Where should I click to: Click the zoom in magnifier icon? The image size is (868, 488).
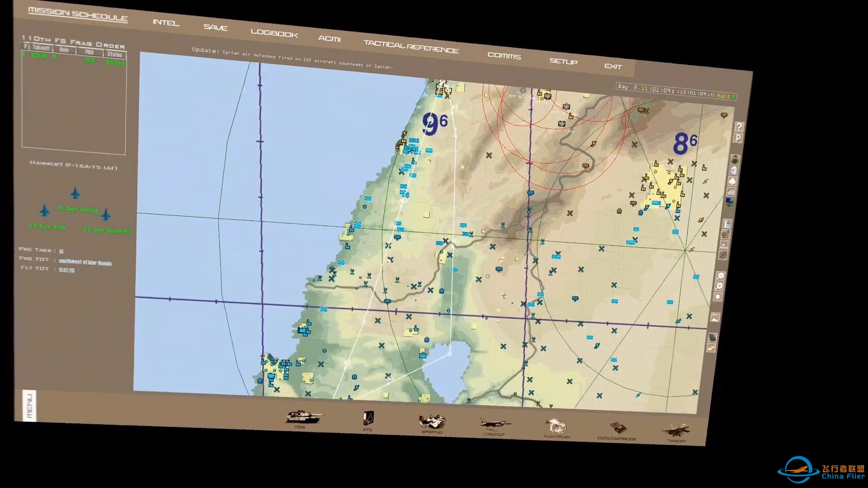pyautogui.click(x=719, y=286)
